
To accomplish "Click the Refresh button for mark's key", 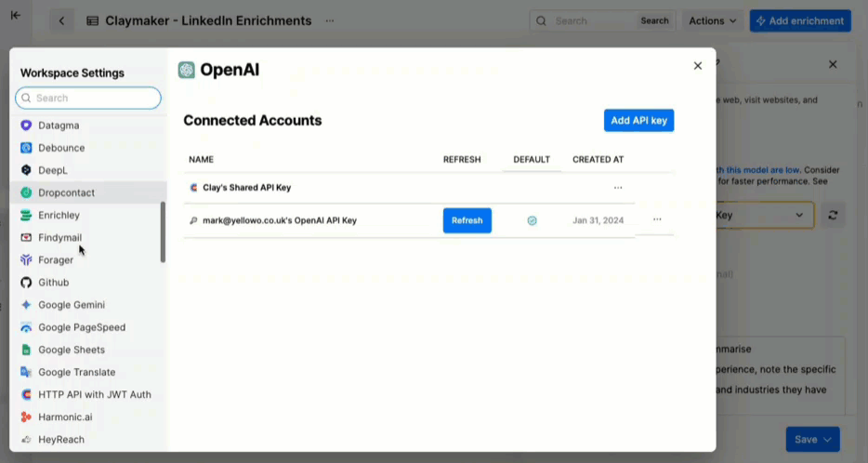I will pos(467,220).
